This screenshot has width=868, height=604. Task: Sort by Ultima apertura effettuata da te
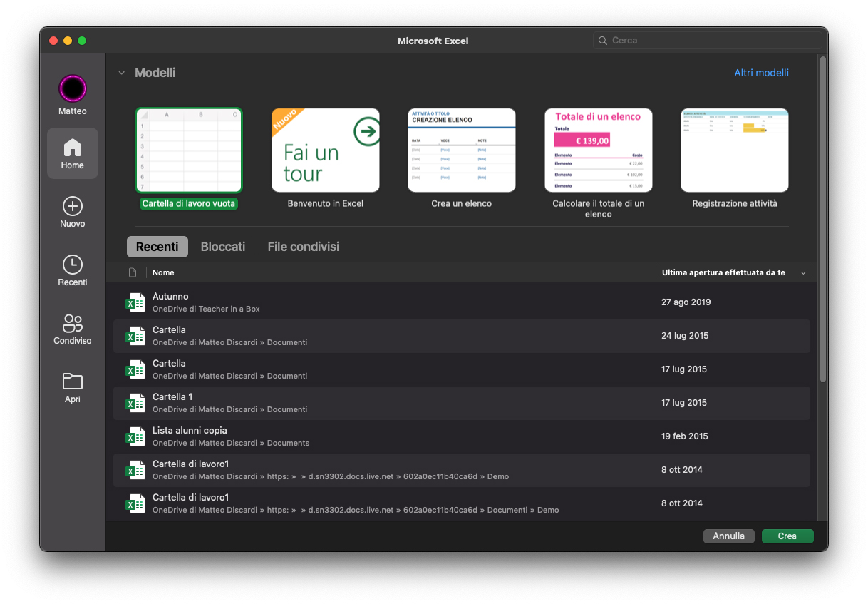pos(723,272)
